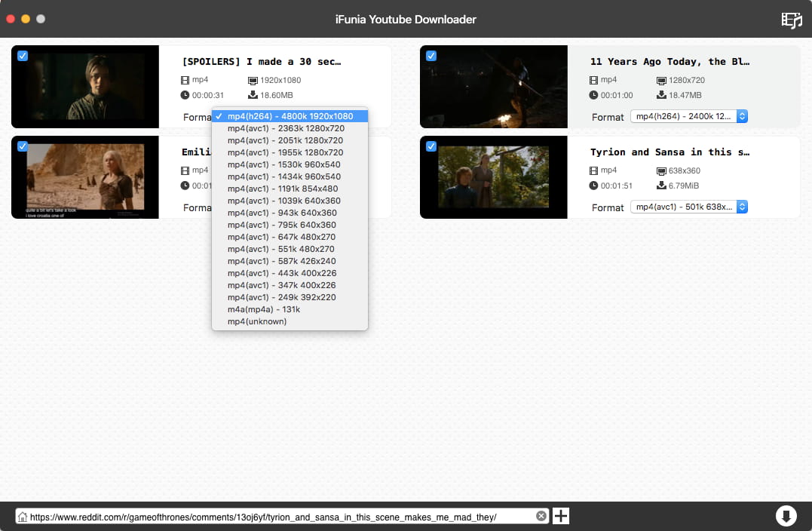The width and height of the screenshot is (812, 531).
Task: Click the Tyrion and Sansa video thumbnail
Action: [x=493, y=177]
